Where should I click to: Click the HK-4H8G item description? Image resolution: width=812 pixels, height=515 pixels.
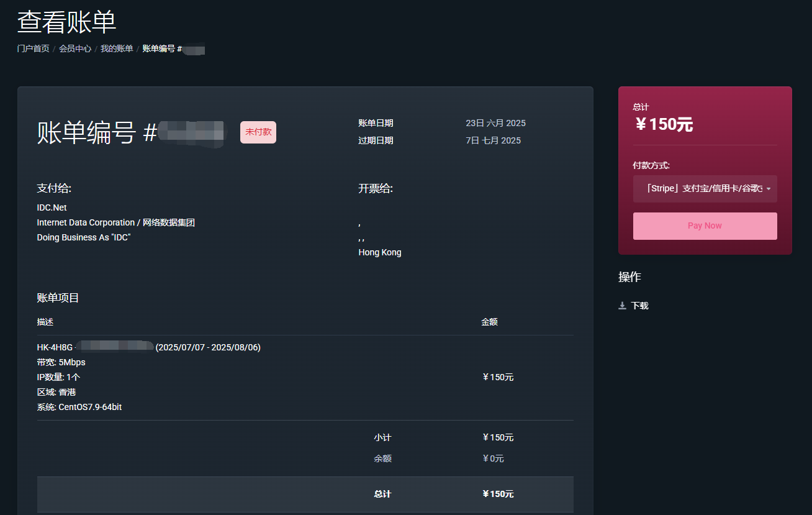(55, 347)
